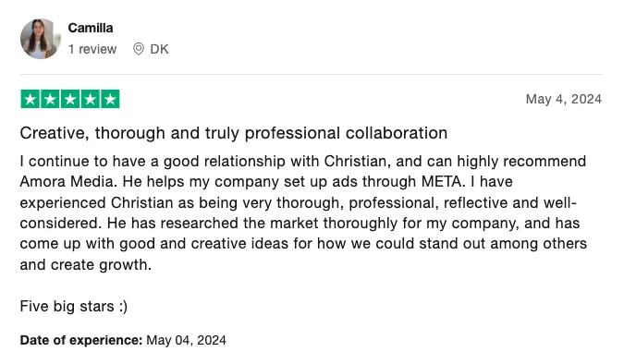
Task: Click the third green rating star
Action: [x=70, y=99]
